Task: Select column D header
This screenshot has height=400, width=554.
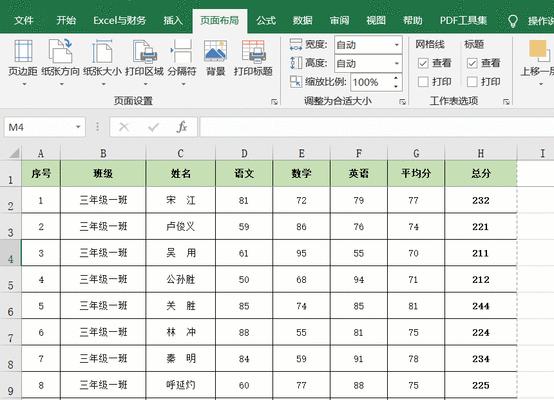Action: point(244,153)
